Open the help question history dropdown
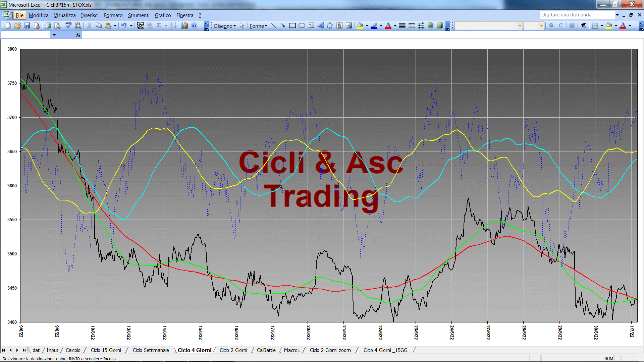Image resolution: width=644 pixels, height=362 pixels. point(617,15)
